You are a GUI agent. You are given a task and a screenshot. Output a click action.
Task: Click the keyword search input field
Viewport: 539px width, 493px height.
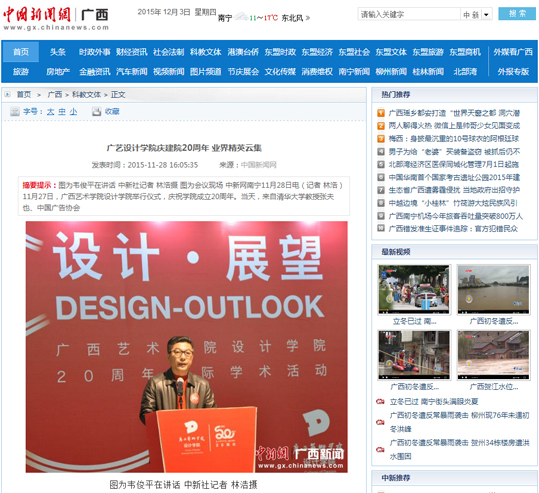click(409, 14)
